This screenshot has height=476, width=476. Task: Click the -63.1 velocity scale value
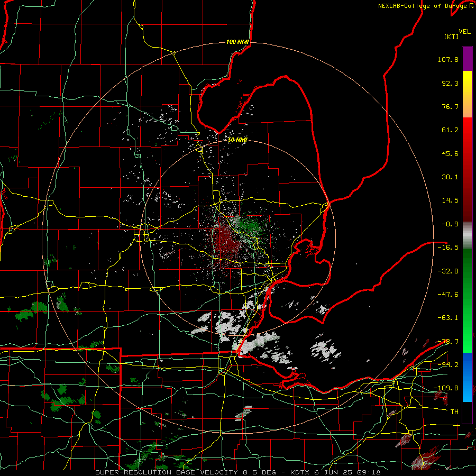click(448, 318)
